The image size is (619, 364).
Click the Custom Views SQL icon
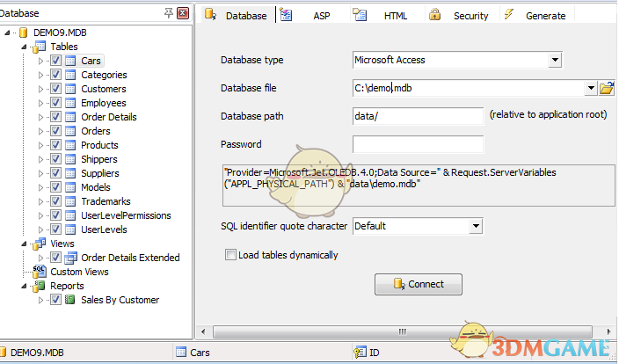[39, 272]
